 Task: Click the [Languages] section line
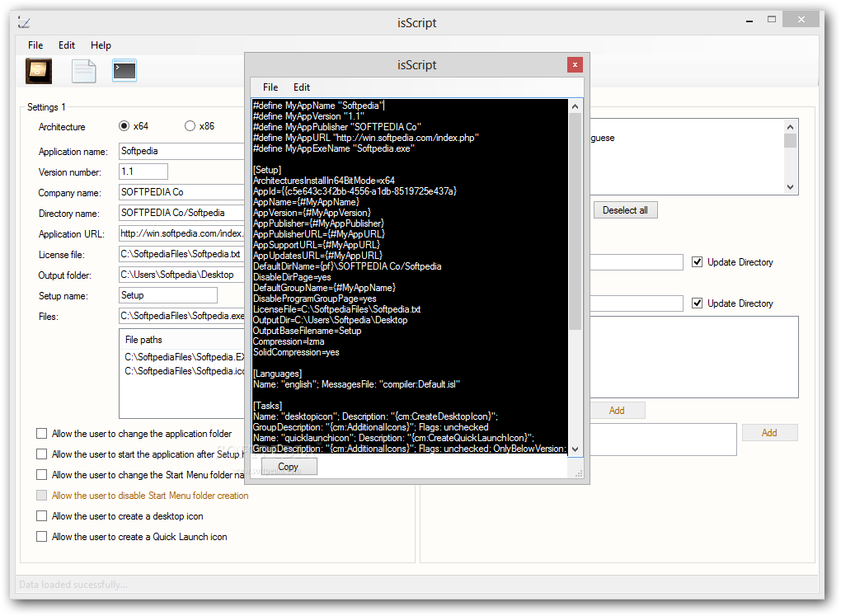[x=277, y=374]
